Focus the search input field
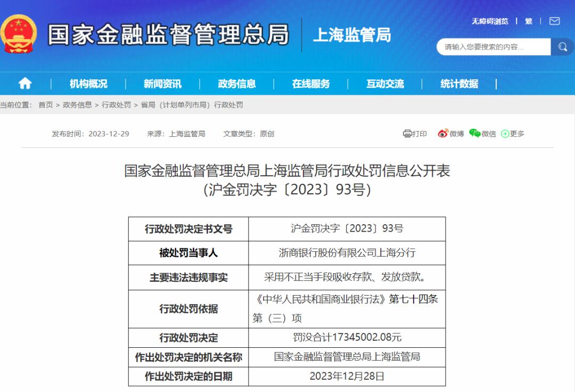The image size is (575, 392). point(493,47)
